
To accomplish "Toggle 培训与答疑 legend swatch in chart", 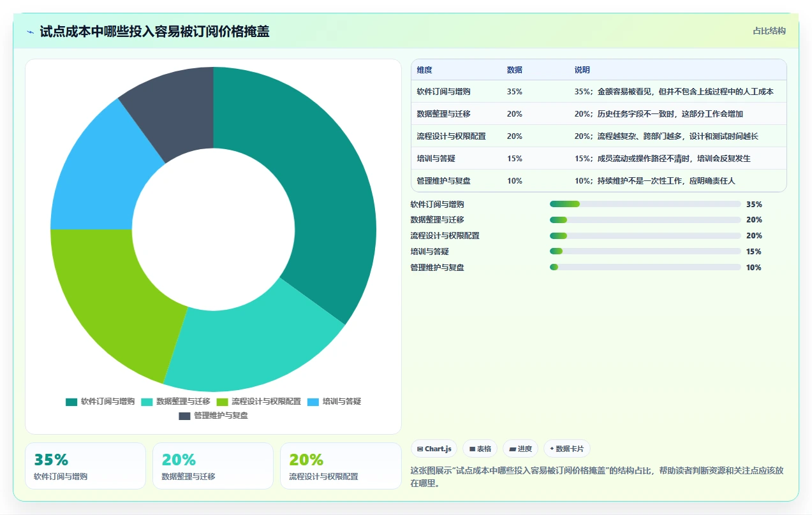I will coord(313,402).
